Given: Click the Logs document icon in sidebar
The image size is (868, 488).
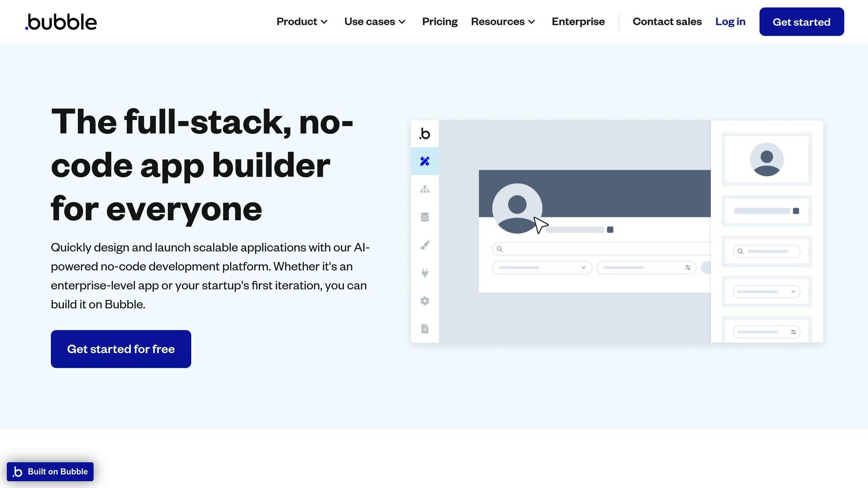Looking at the screenshot, I should tap(425, 329).
